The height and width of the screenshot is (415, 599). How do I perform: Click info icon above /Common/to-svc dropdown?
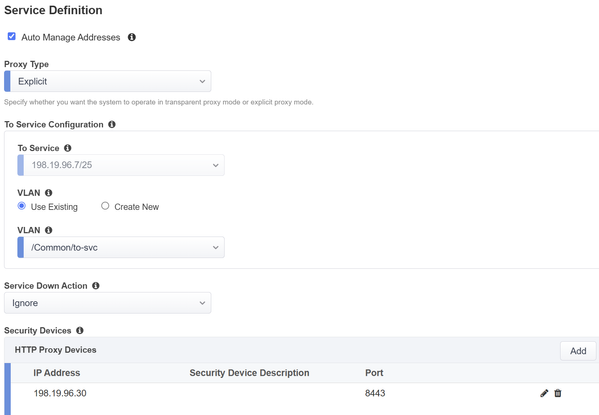point(49,230)
